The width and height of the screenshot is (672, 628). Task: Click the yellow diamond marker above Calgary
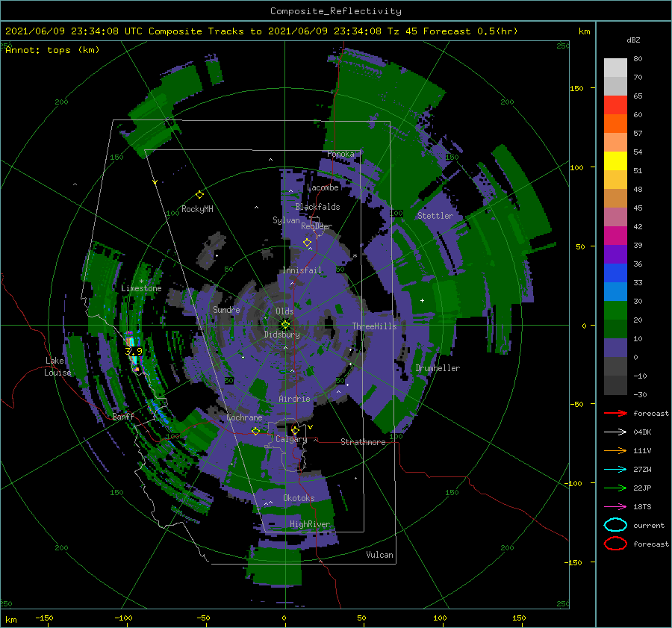[295, 430]
